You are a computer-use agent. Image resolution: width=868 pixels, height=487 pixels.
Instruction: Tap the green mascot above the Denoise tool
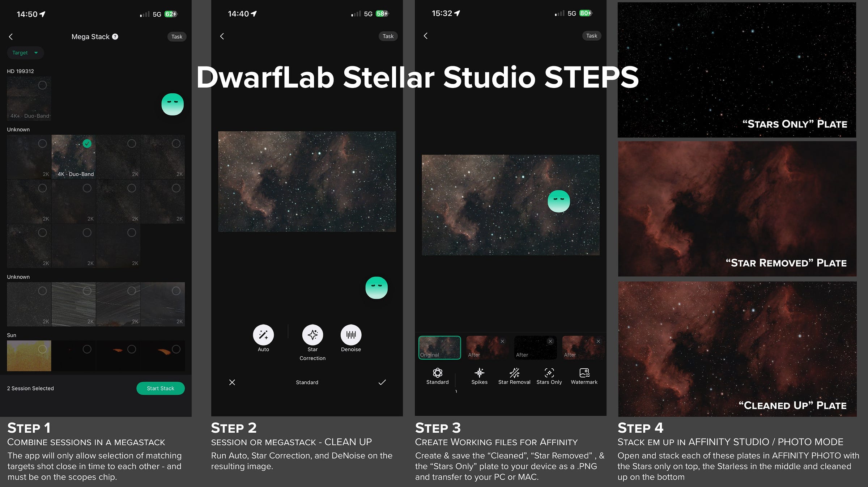pos(376,288)
